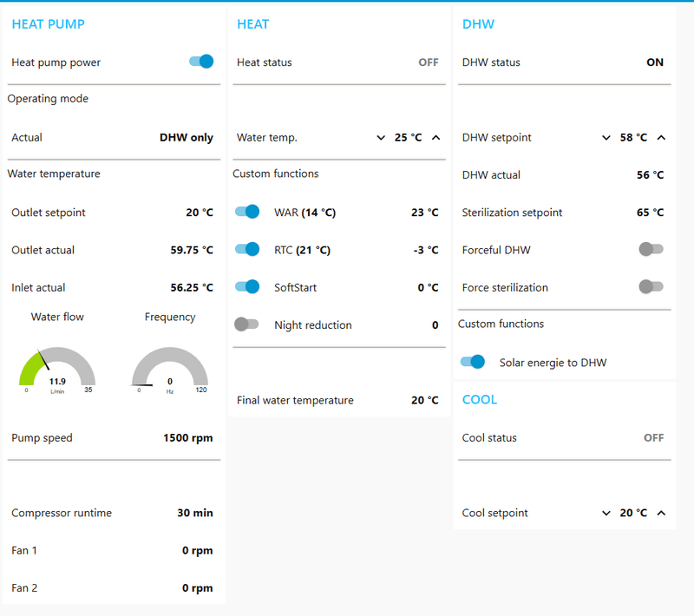Click the COOL card title
This screenshot has width=694, height=616.
coord(480,400)
